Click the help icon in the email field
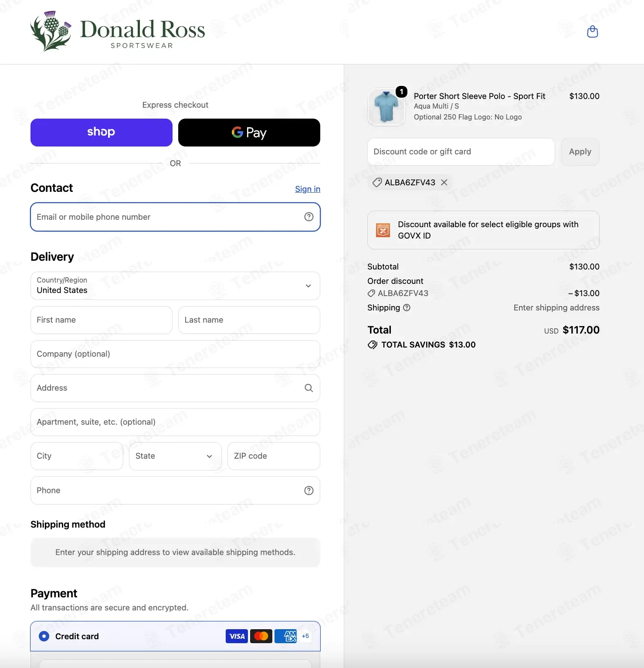The image size is (644, 668). coord(309,217)
